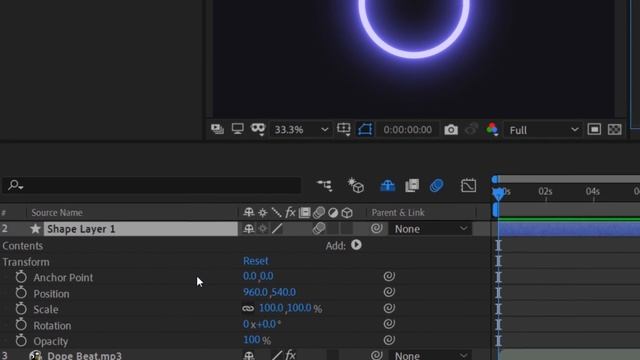Open the Full resolution dropdown
The image size is (640, 360).
[x=543, y=130]
